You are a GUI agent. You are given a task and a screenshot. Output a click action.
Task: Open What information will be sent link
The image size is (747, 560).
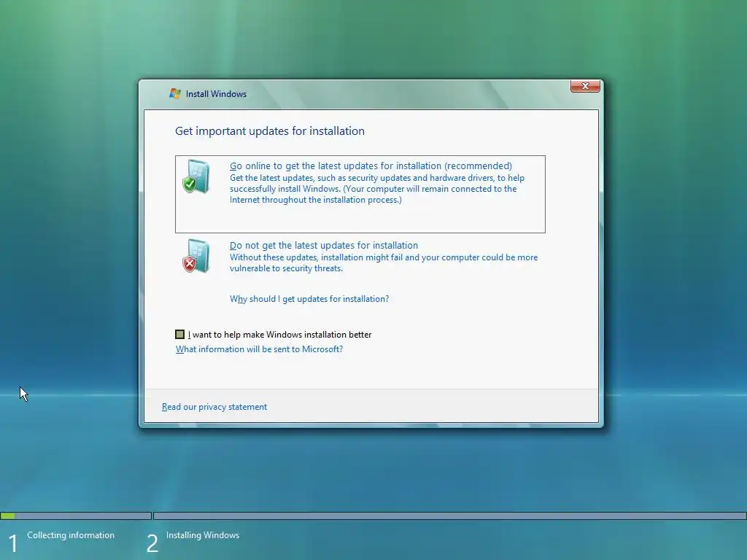tap(259, 349)
